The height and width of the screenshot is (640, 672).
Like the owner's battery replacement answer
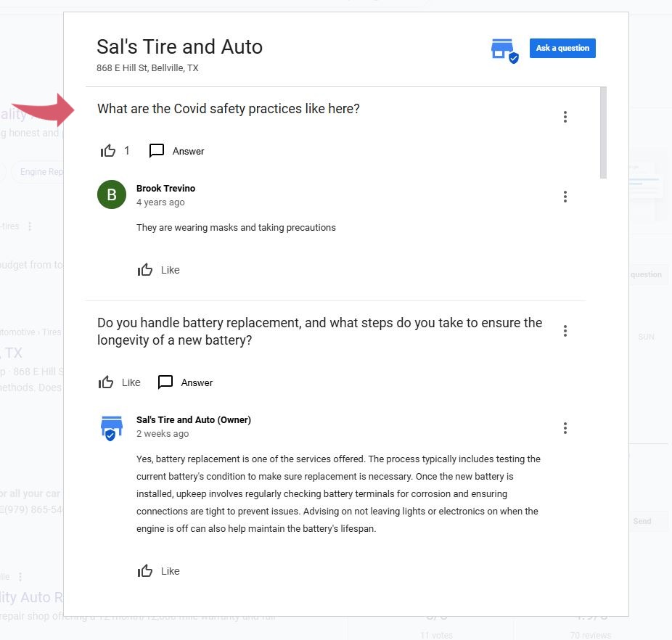(x=159, y=571)
